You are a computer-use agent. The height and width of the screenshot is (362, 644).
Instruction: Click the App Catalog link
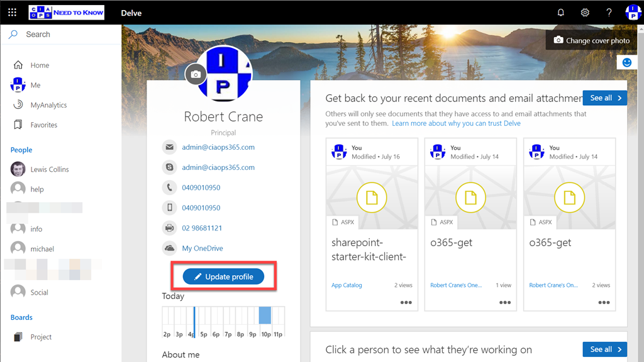(347, 285)
